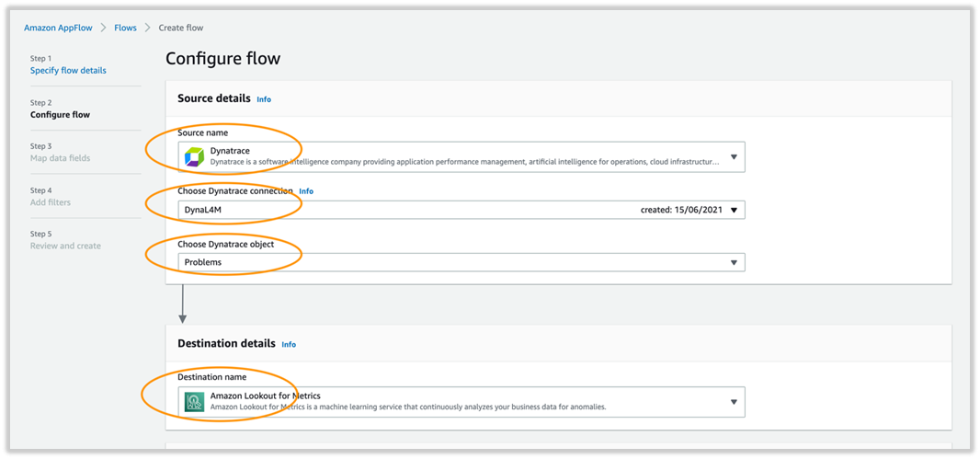Open Info link beside Destination details

[x=289, y=345]
